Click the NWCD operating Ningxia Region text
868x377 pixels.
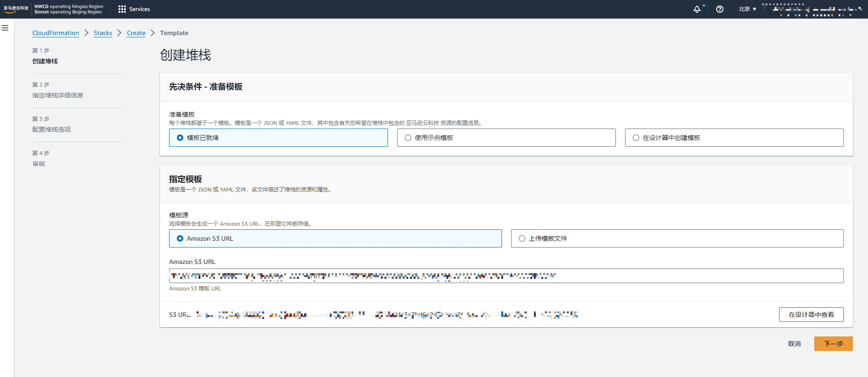(69, 6)
